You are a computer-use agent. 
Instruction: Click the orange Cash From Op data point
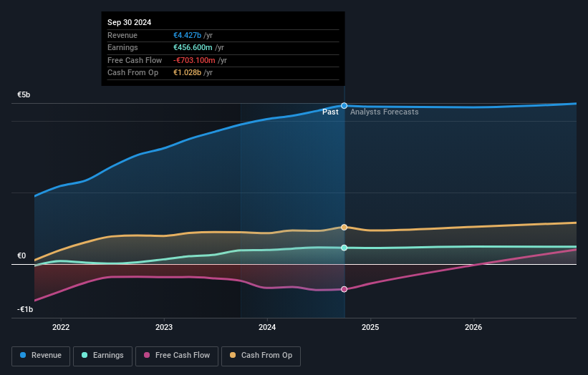point(344,228)
